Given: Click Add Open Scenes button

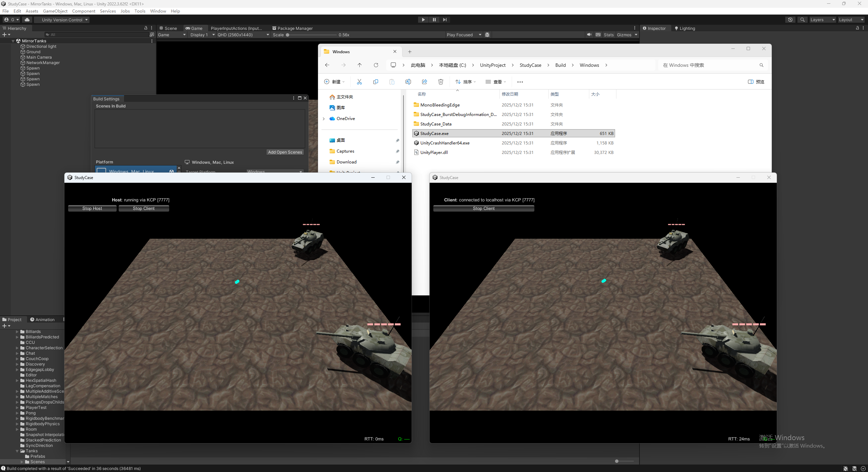Looking at the screenshot, I should tap(285, 152).
